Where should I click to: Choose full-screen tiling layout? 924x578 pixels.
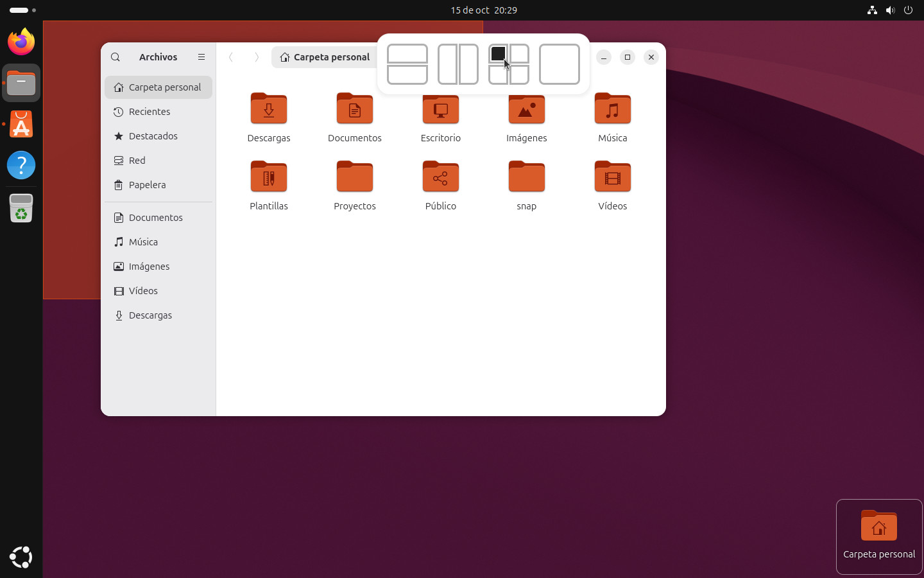(x=560, y=64)
